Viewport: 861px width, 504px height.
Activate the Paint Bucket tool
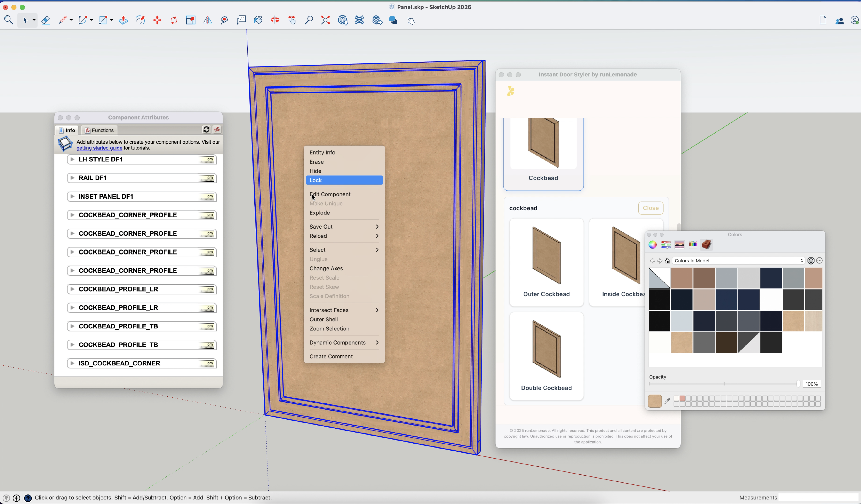258,20
